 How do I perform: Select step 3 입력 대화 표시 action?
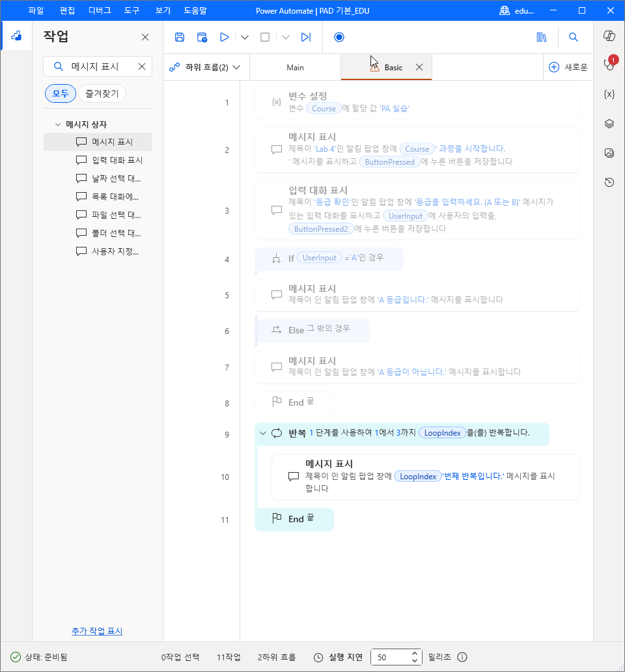(x=417, y=210)
